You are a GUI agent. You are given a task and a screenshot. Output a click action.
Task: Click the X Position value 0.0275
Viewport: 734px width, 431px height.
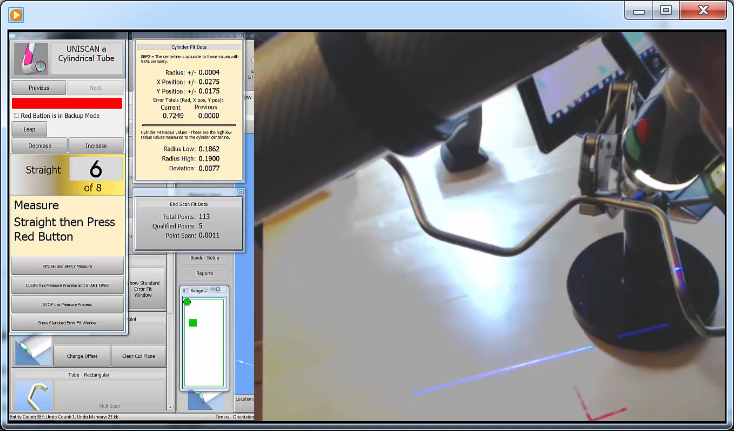209,82
